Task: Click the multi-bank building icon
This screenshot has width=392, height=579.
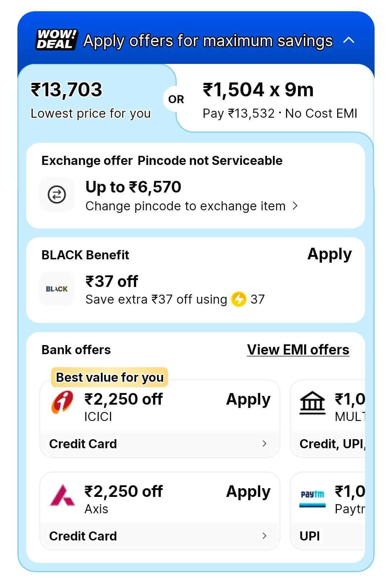Action: [x=312, y=403]
